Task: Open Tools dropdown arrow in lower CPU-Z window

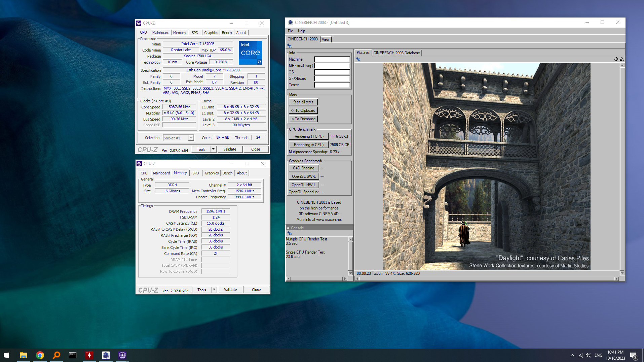Action: [x=214, y=290]
